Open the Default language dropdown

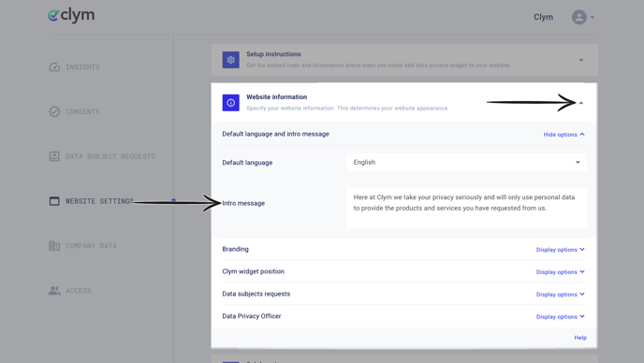click(466, 162)
